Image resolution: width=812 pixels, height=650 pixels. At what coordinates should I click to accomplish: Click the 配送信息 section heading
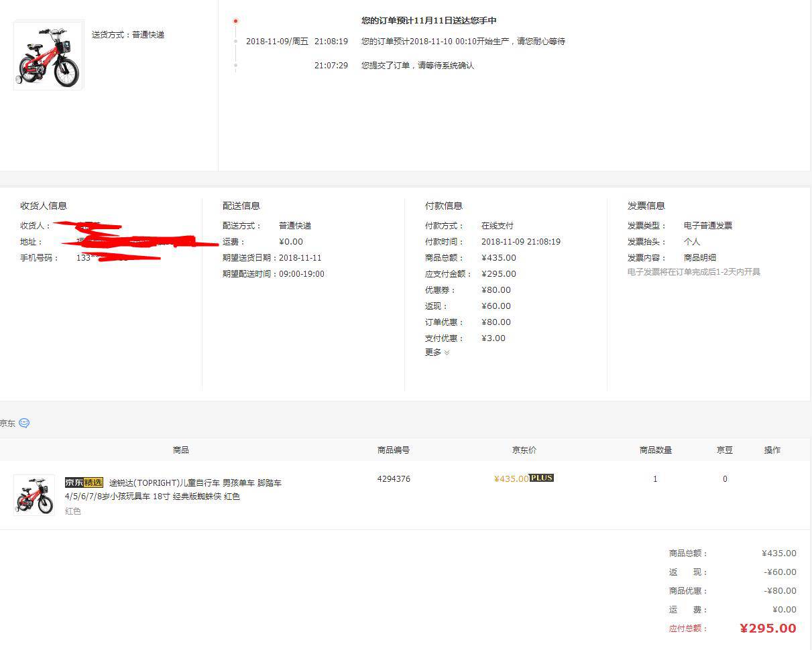241,206
